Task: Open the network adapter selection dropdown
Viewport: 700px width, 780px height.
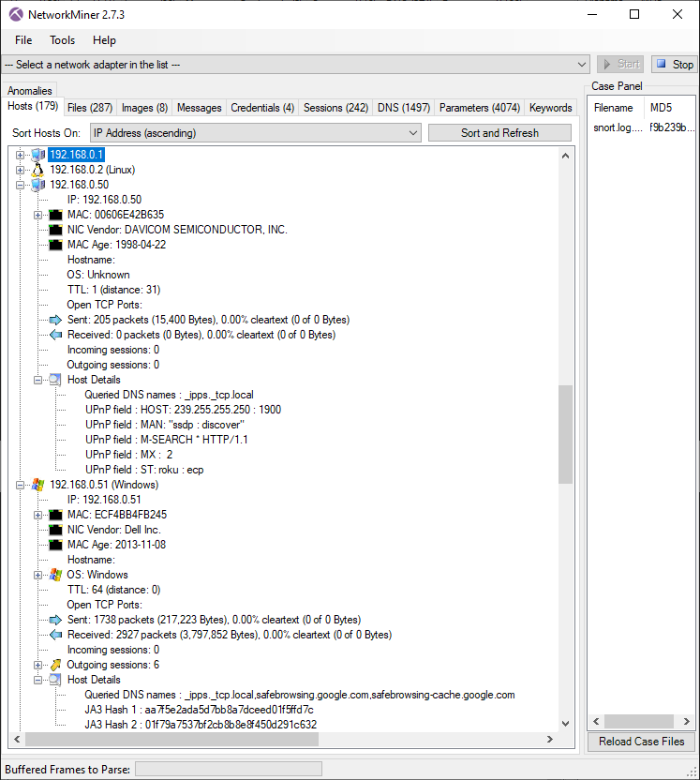Action: click(x=296, y=65)
